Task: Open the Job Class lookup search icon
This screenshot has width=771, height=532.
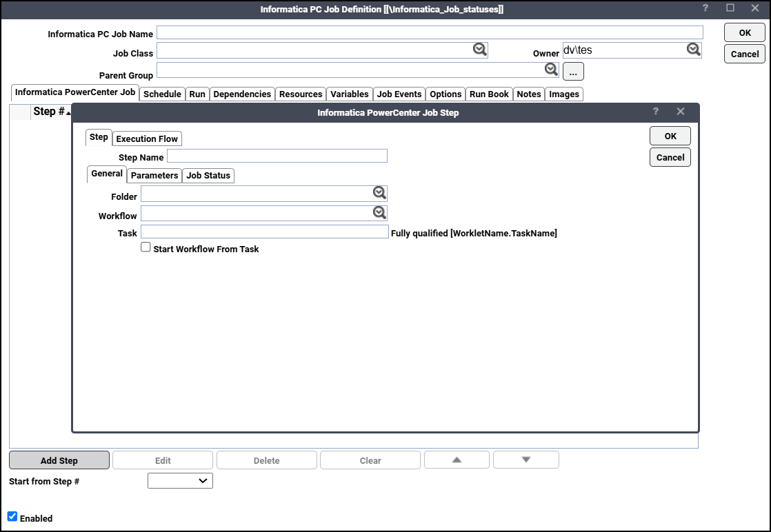Action: (480, 50)
